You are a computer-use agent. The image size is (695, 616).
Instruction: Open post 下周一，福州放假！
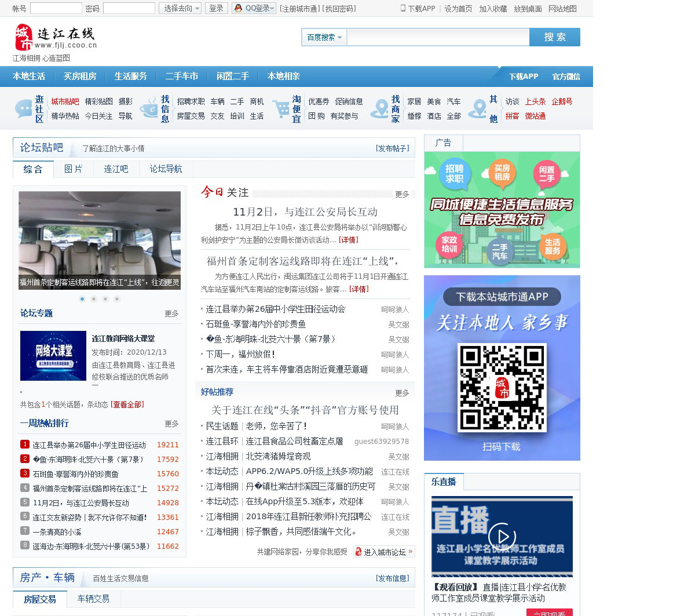240,354
